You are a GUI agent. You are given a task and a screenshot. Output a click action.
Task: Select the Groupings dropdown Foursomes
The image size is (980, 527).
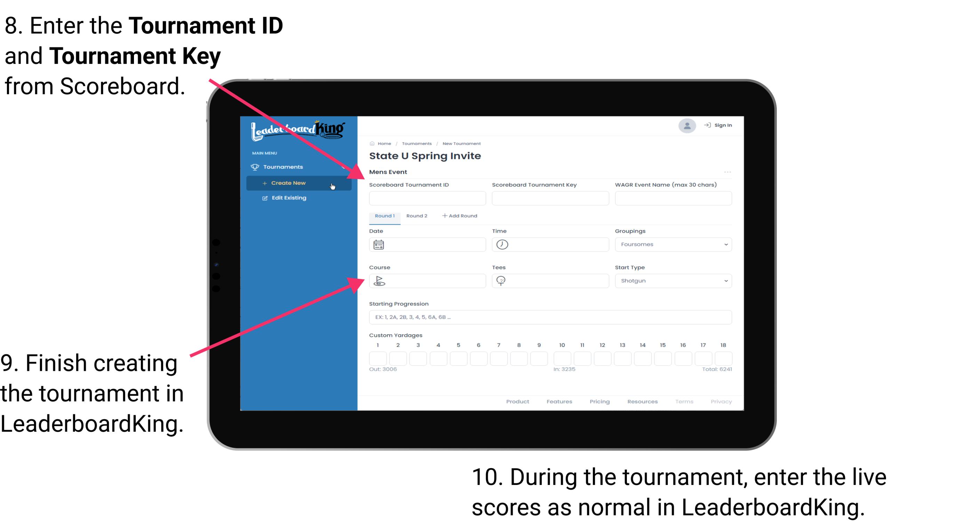(x=672, y=245)
